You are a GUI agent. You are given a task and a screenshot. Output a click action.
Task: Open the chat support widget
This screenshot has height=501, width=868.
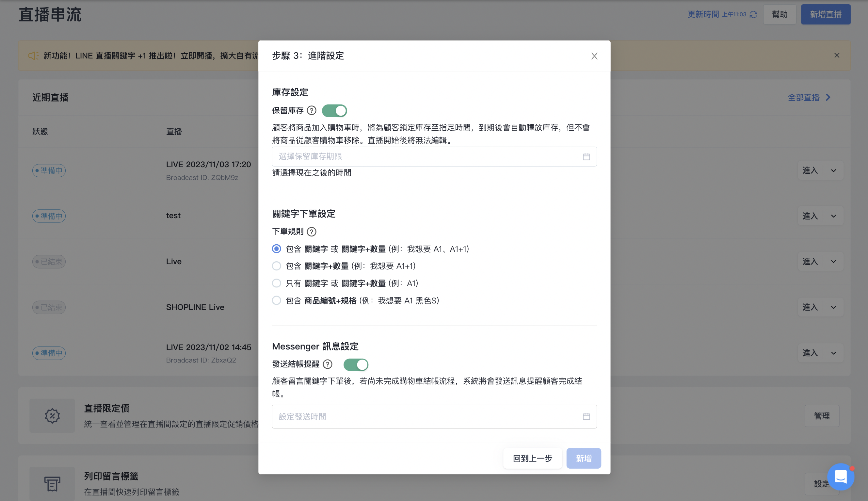pyautogui.click(x=841, y=477)
